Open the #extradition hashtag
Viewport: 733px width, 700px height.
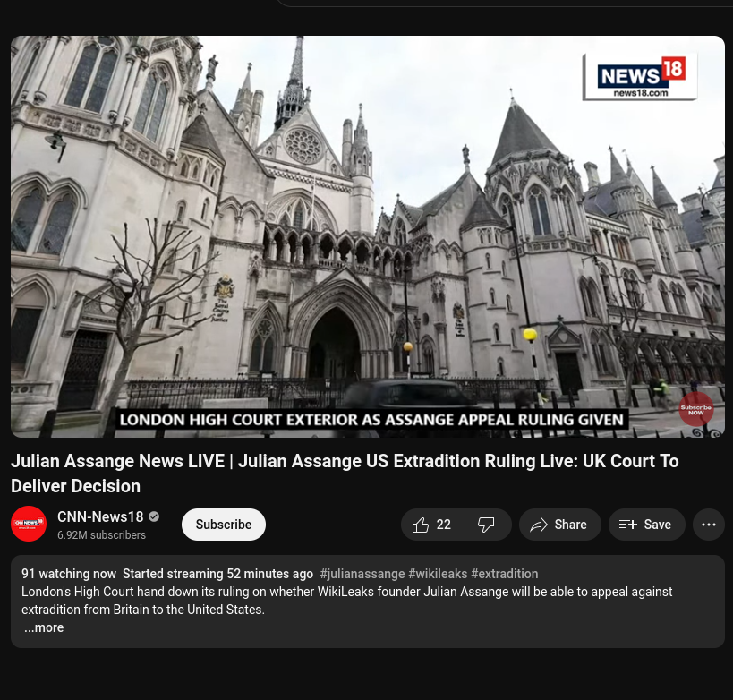point(505,574)
